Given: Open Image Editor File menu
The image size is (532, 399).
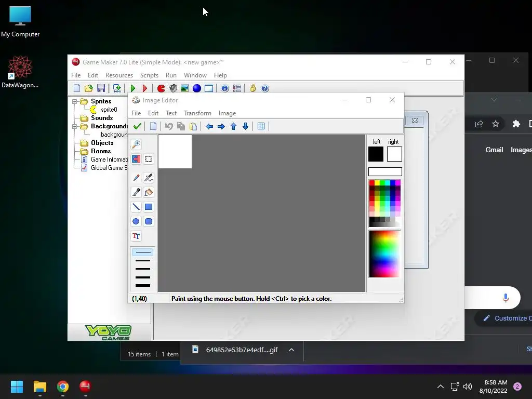Looking at the screenshot, I should tap(136, 113).
